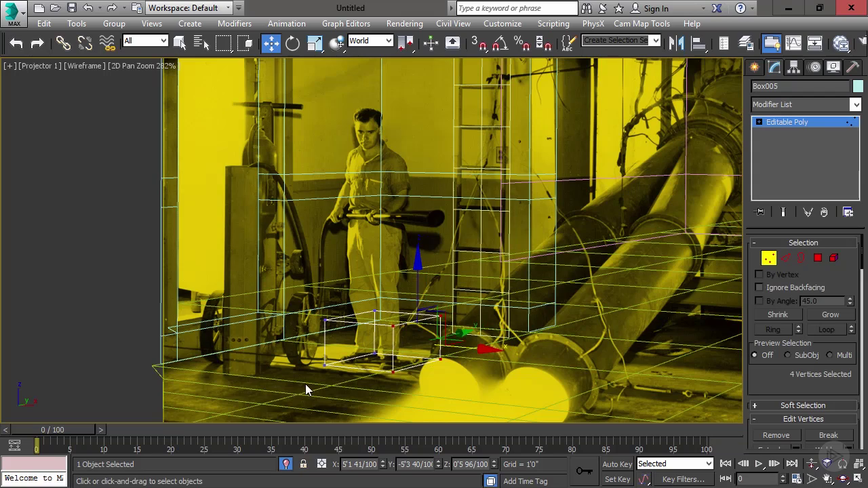Select the Rotate tool in the toolbar
Viewport: 868px width, 488px height.
292,43
